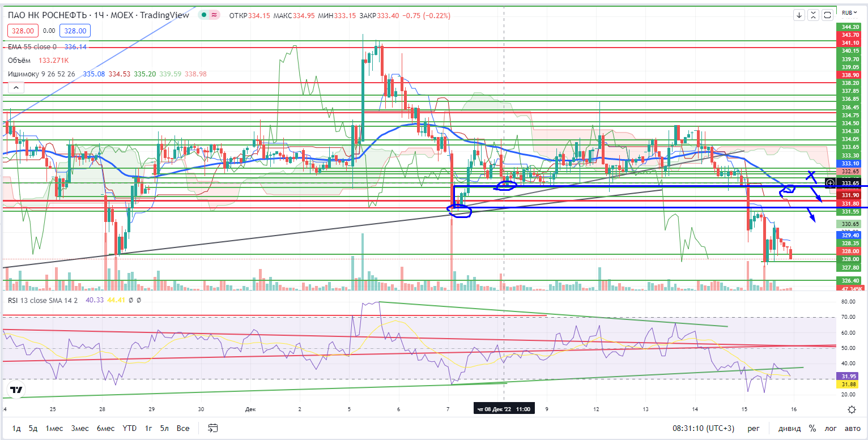The height and width of the screenshot is (440, 868).
Task: Select the 6мес time range
Action: 106,428
